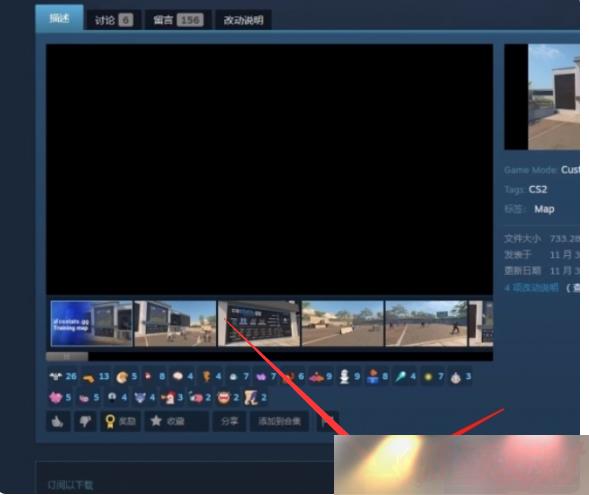
Task: Select the fifth thumbnail showing players on the court
Action: [426, 323]
